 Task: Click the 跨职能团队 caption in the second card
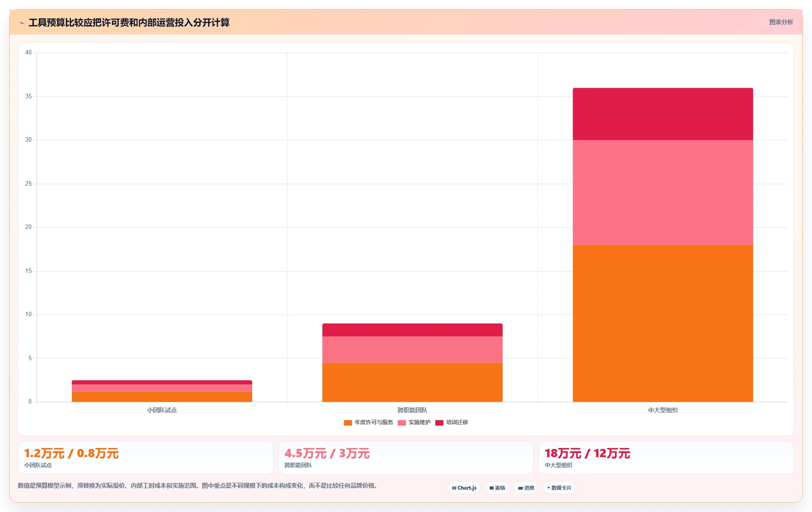click(x=298, y=465)
